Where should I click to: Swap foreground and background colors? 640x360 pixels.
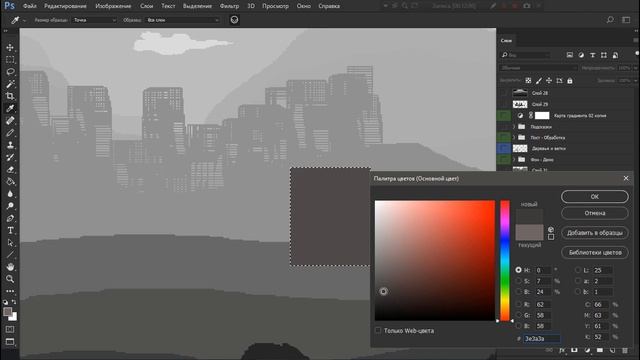14,302
